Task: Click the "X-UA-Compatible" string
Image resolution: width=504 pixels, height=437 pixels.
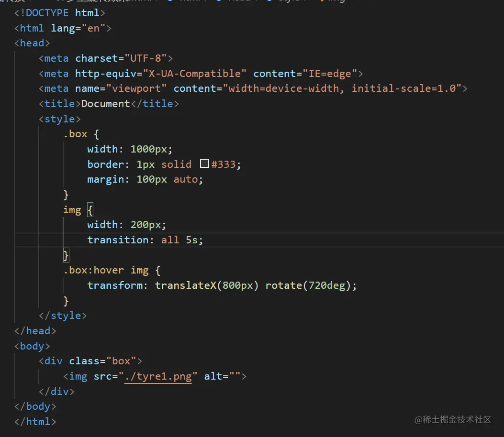Action: click(195, 74)
